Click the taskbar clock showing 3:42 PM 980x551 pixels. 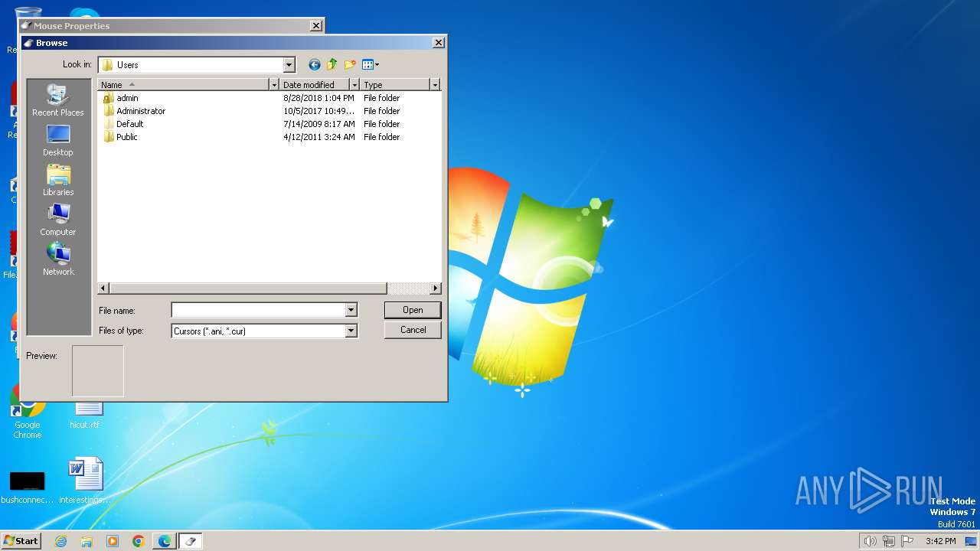point(940,541)
